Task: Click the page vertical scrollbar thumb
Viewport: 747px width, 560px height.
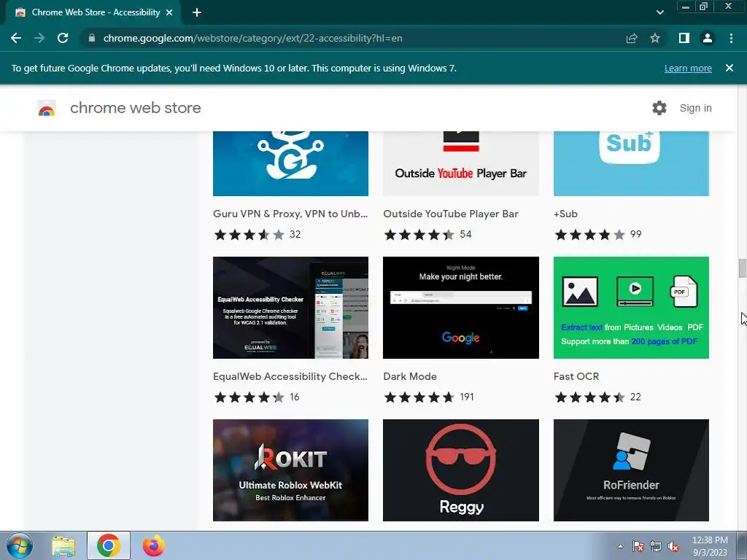Action: click(742, 268)
